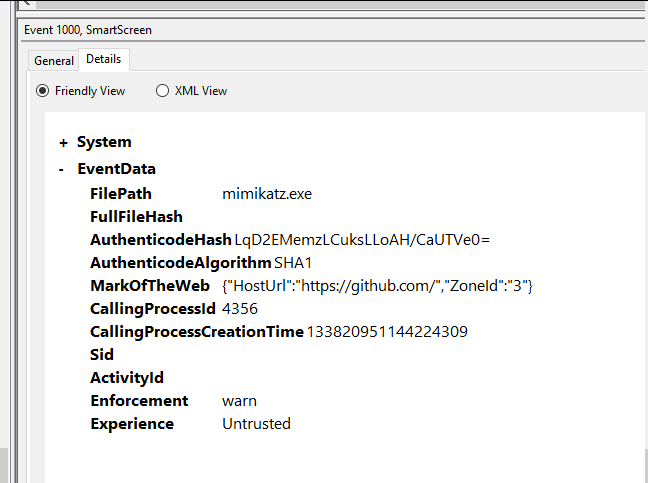This screenshot has width=648, height=483.
Task: Select the Untrusted Experience value
Action: click(x=256, y=424)
